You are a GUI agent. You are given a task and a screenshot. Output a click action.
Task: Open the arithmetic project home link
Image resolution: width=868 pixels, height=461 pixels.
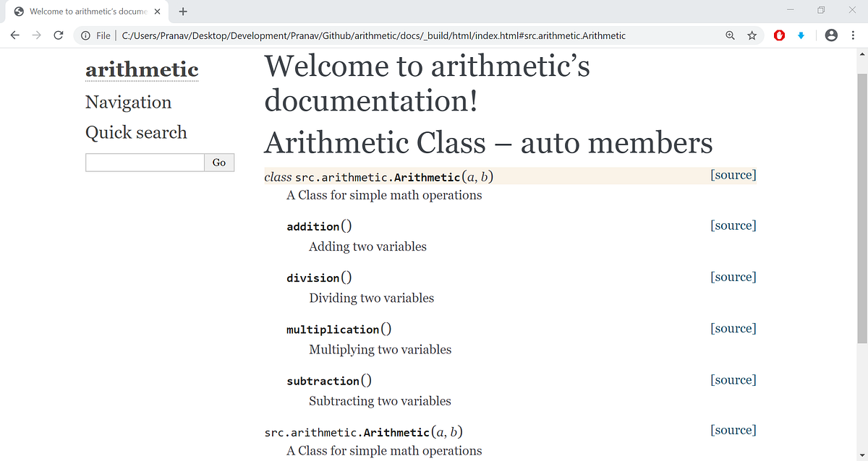[142, 69]
